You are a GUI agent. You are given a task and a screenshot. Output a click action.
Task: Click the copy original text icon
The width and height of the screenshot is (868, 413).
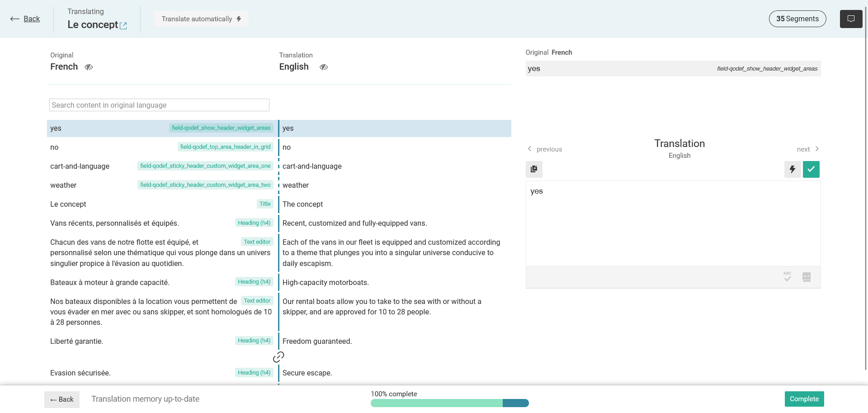click(534, 169)
